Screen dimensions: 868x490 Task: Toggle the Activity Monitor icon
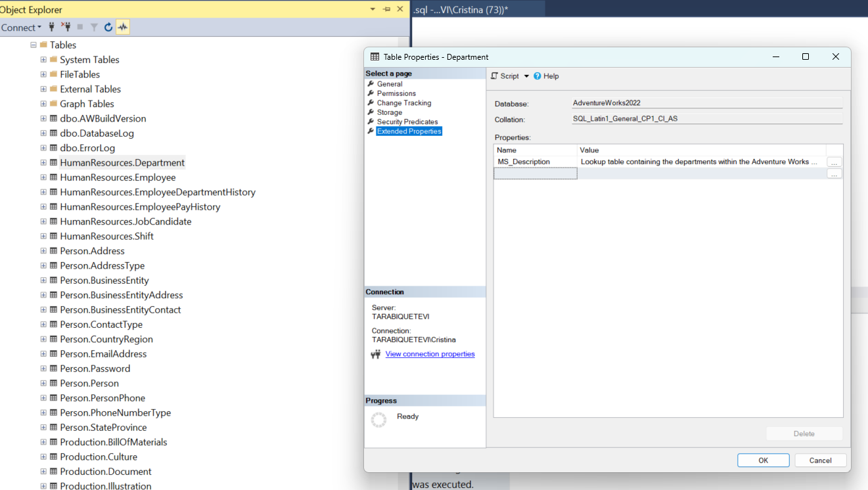(x=123, y=27)
